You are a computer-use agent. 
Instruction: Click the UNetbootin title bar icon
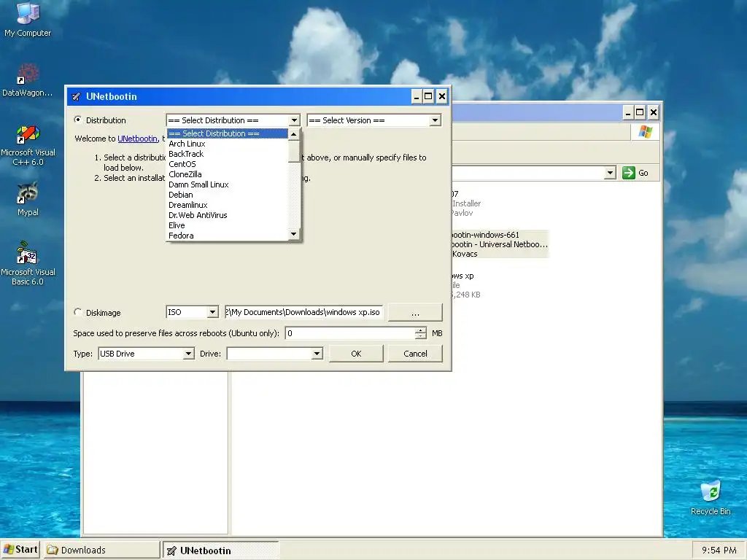tap(76, 97)
